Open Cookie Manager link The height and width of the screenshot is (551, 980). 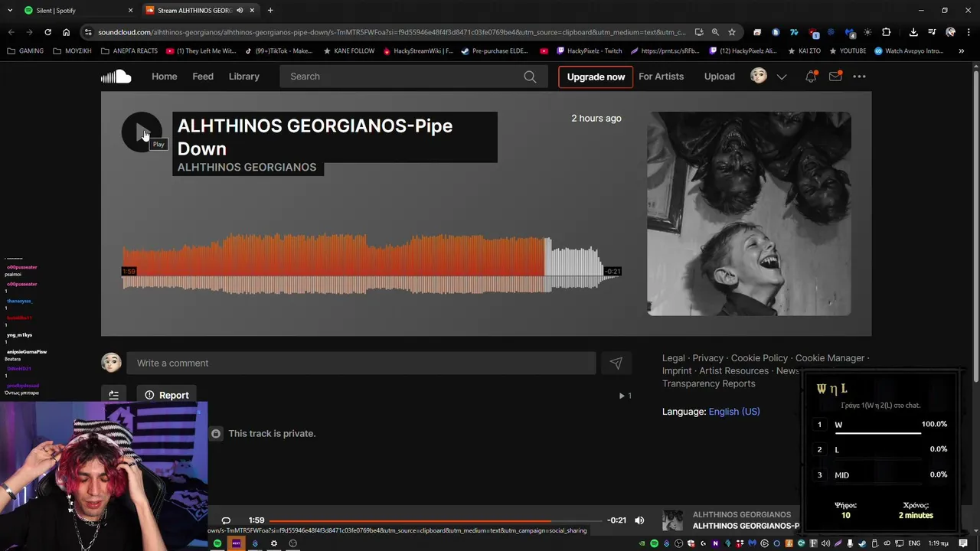pyautogui.click(x=830, y=358)
